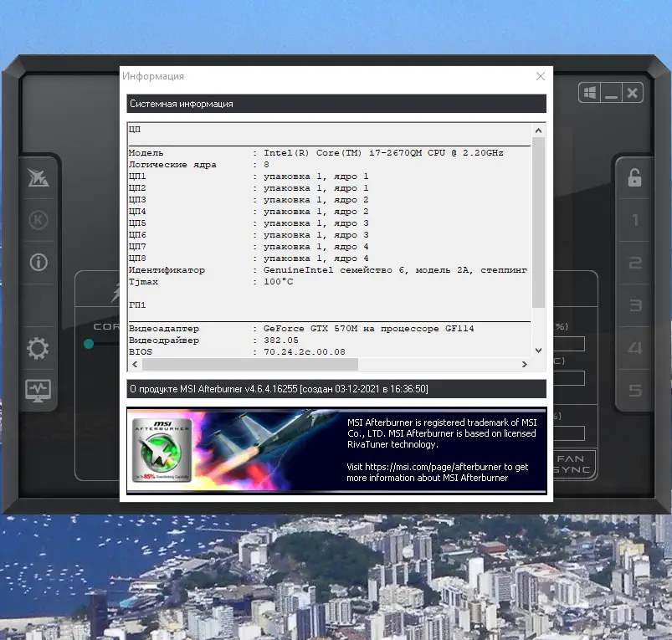This screenshot has height=640, width=672.
Task: Toggle the Fan Sync button
Action: point(573,464)
